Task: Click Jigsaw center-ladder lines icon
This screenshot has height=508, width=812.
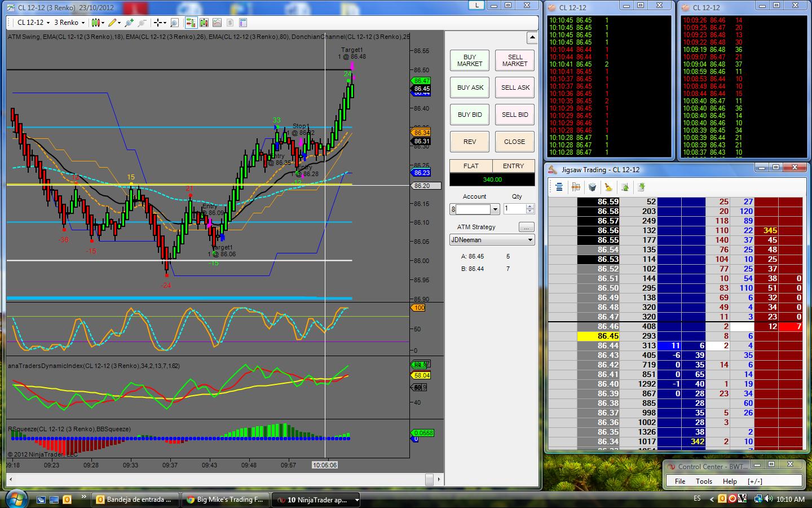Action: click(559, 187)
